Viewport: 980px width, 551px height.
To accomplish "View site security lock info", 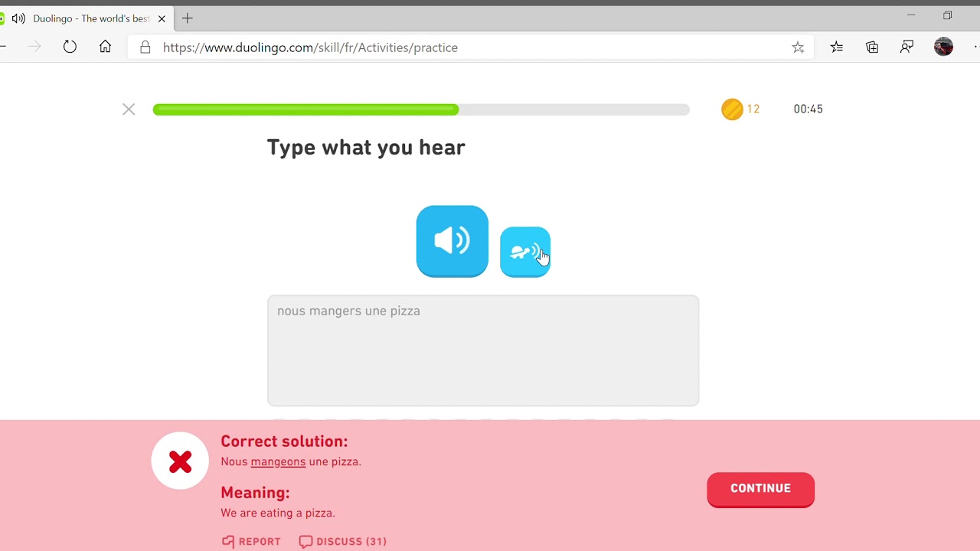I will click(145, 47).
